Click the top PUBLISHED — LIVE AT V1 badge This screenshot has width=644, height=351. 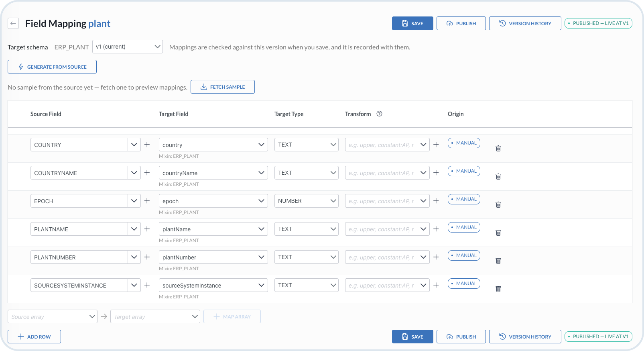point(598,23)
